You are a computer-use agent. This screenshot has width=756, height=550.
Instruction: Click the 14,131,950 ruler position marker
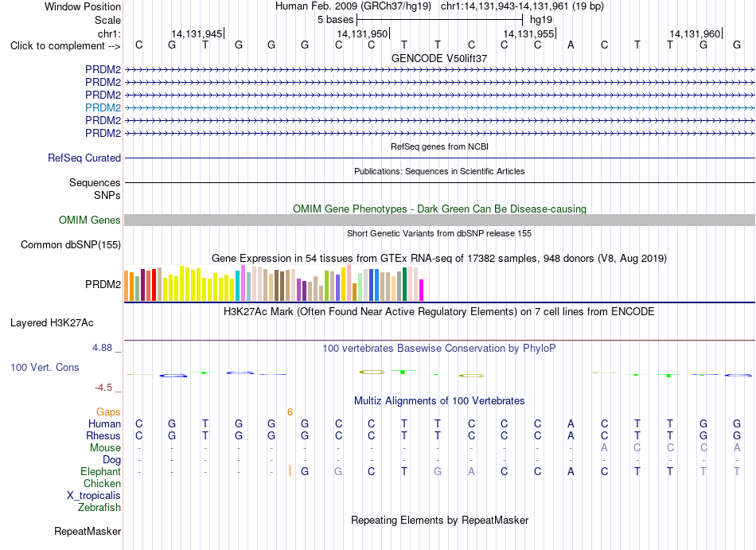point(363,33)
